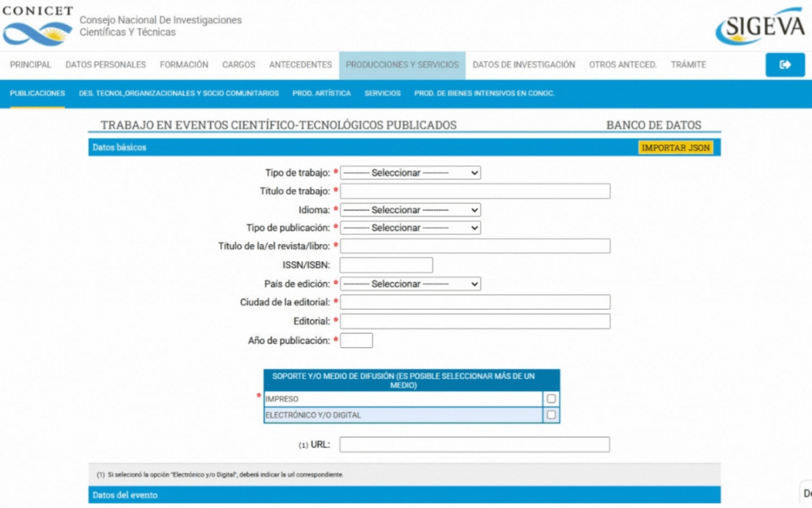Enable the ELECTRÓNICO Y/O DIGITAL checkbox
812x508 pixels.
551,415
